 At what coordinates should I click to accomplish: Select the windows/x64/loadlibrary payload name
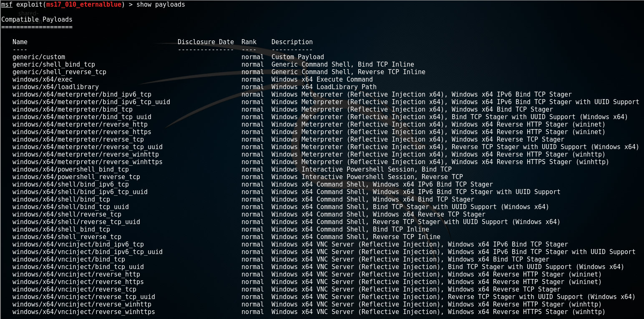click(x=55, y=87)
